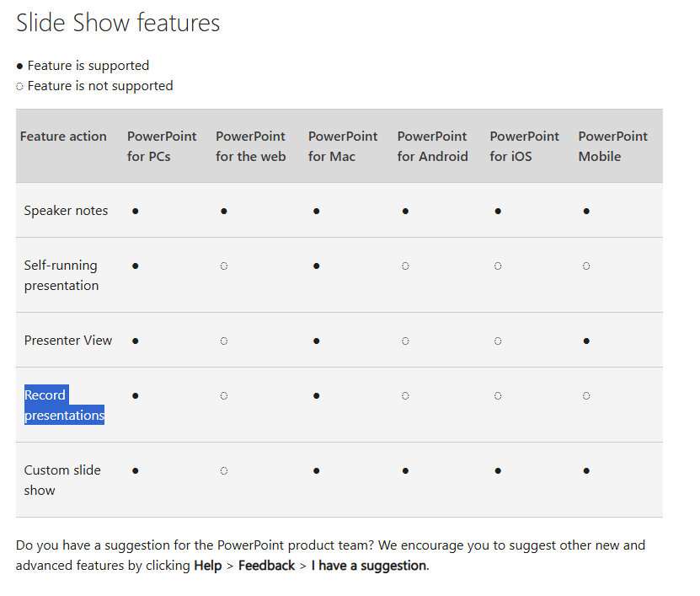Click the Custom slide show circle under PowerPoint for the web
This screenshot has width=700, height=596.
tap(224, 470)
